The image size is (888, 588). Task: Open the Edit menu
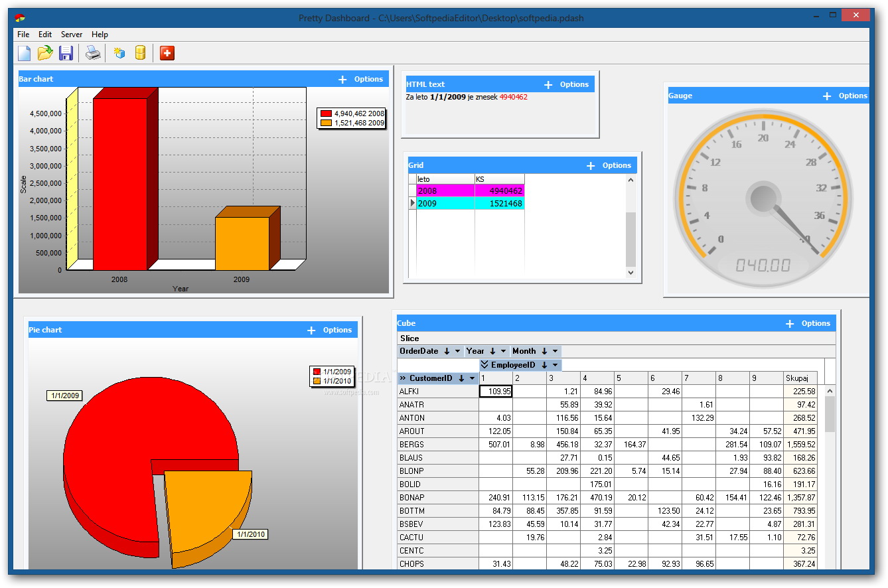pyautogui.click(x=45, y=35)
